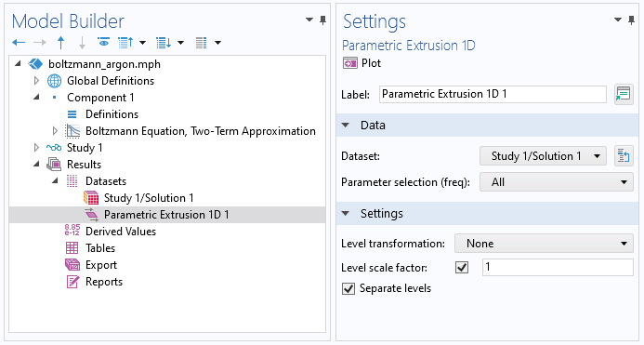This screenshot has height=345, width=644.
Task: Select Component 1 in the tree
Action: coord(100,98)
